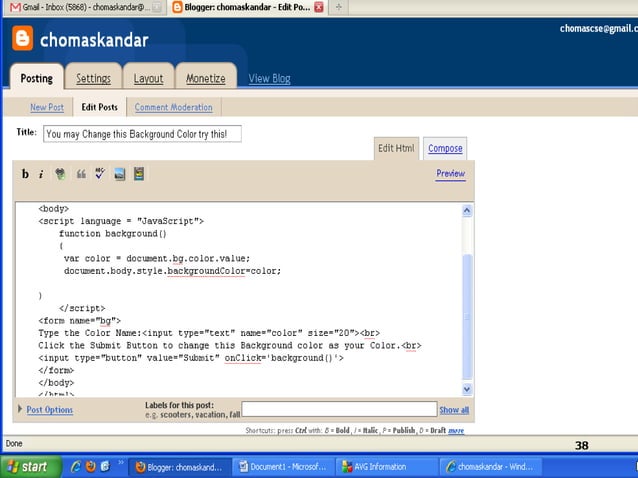Click the Blogger logo icon

(x=22, y=39)
